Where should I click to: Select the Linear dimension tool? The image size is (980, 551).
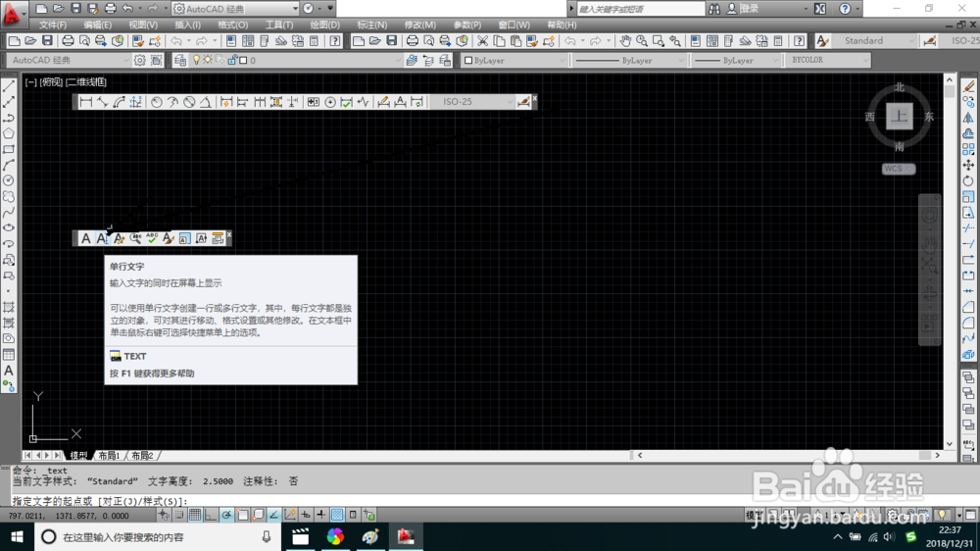pyautogui.click(x=86, y=102)
